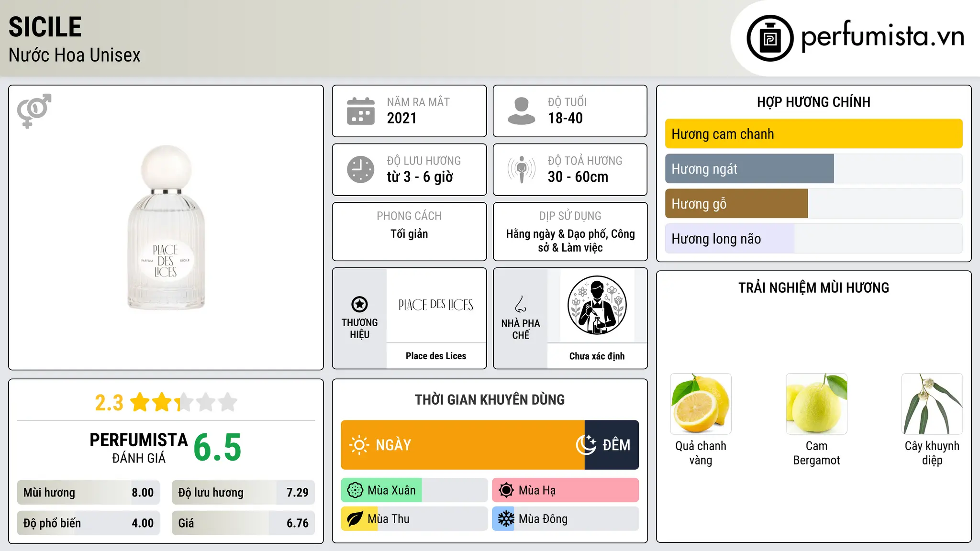Click the Phong cách label
The width and height of the screenshot is (980, 551).
[x=409, y=216]
